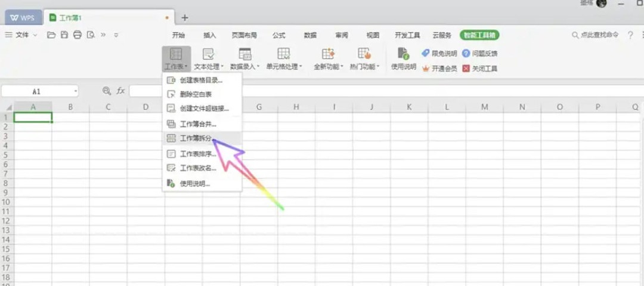Click the print preview icon
The height and width of the screenshot is (286, 644).
[91, 35]
